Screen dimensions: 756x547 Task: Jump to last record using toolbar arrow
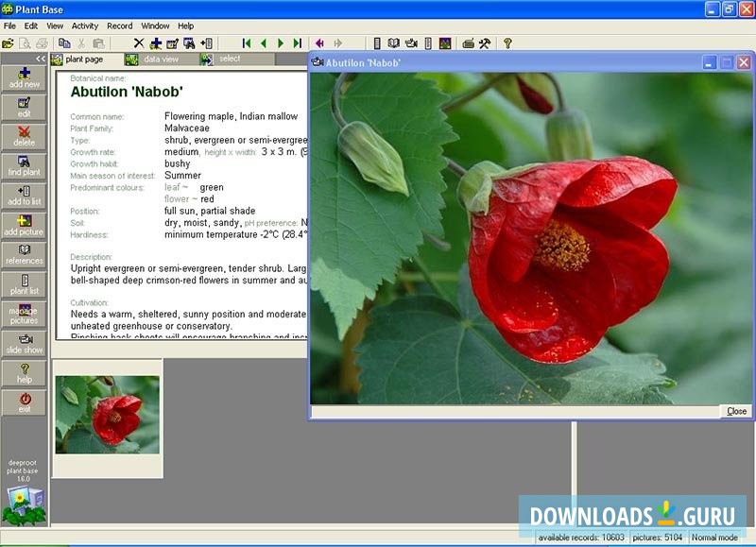point(298,43)
